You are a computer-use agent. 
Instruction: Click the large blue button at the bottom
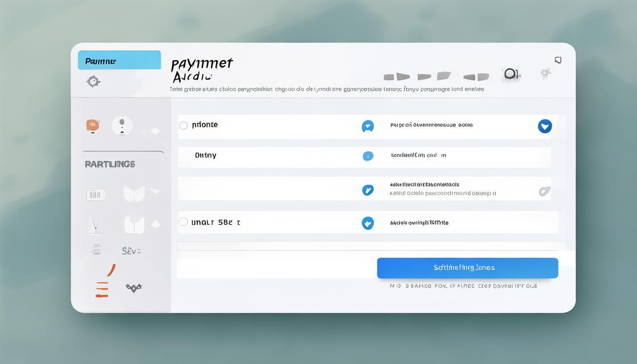(467, 268)
